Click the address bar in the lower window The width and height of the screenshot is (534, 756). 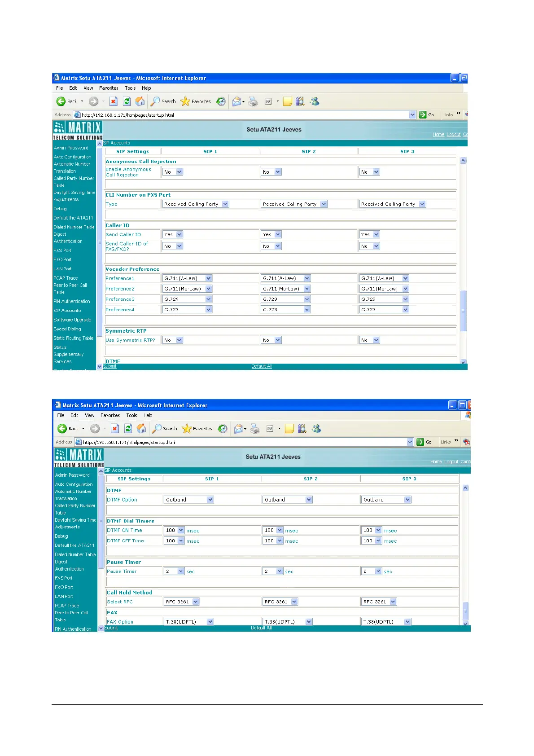click(x=245, y=442)
